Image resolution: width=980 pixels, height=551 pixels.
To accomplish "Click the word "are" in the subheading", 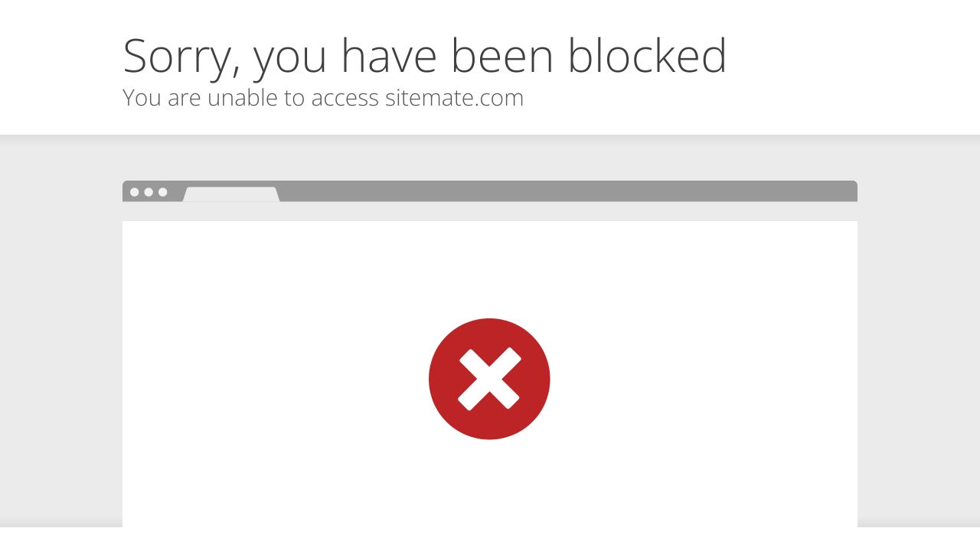I will click(184, 99).
